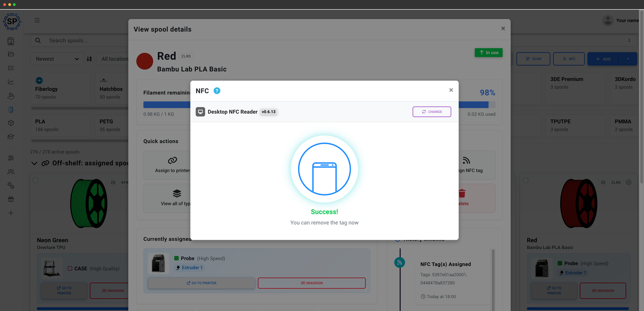
Task: Click the red spool color swatch
Action: coord(144,61)
